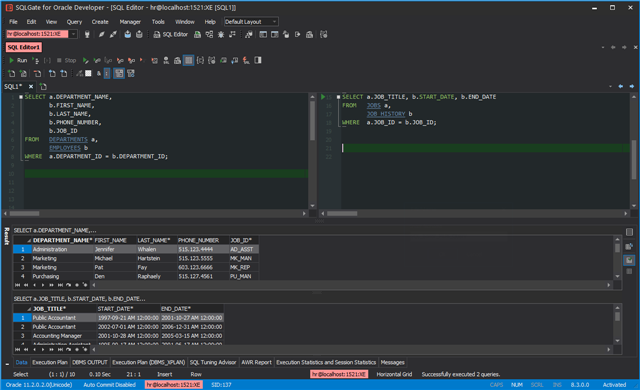Click the new editor page icon in the bottom toolbar
This screenshot has width=640, height=390.
[x=11, y=73]
